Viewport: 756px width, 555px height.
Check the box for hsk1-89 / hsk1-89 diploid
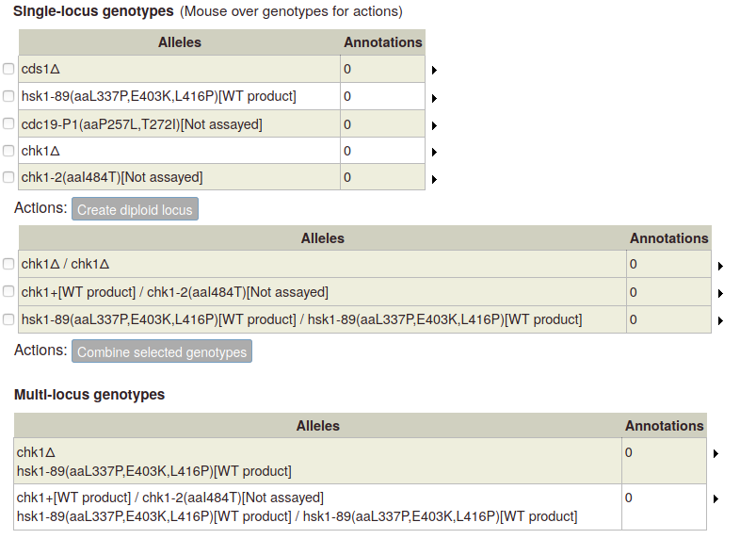(x=8, y=319)
